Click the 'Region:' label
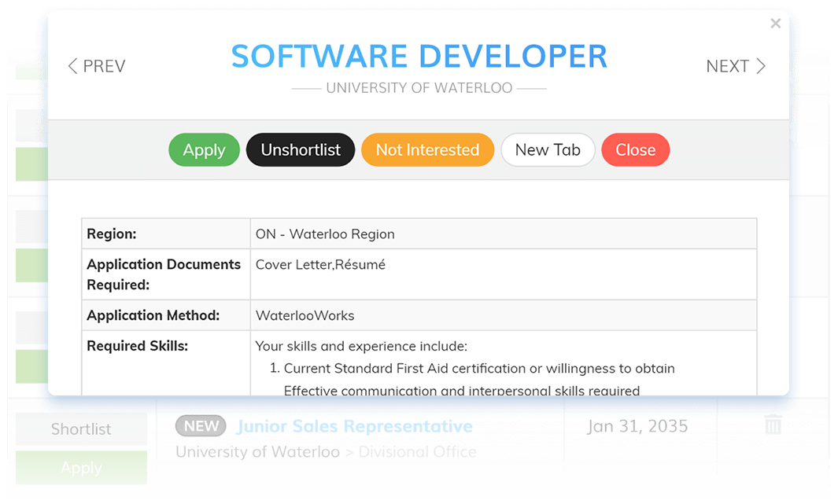838x504 pixels. pyautogui.click(x=112, y=234)
